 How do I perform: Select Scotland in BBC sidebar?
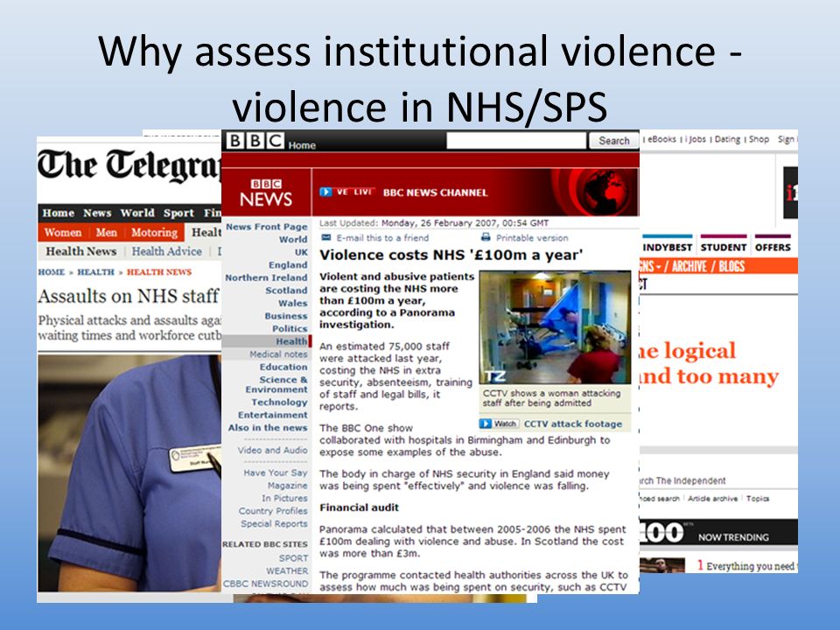(x=286, y=290)
